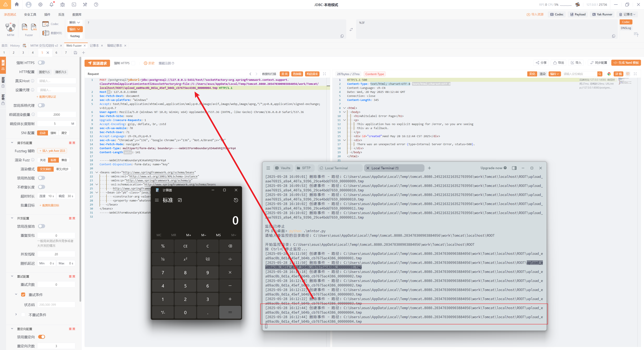Click the notification bell icon
This screenshot has width=644, height=350.
(51, 5)
